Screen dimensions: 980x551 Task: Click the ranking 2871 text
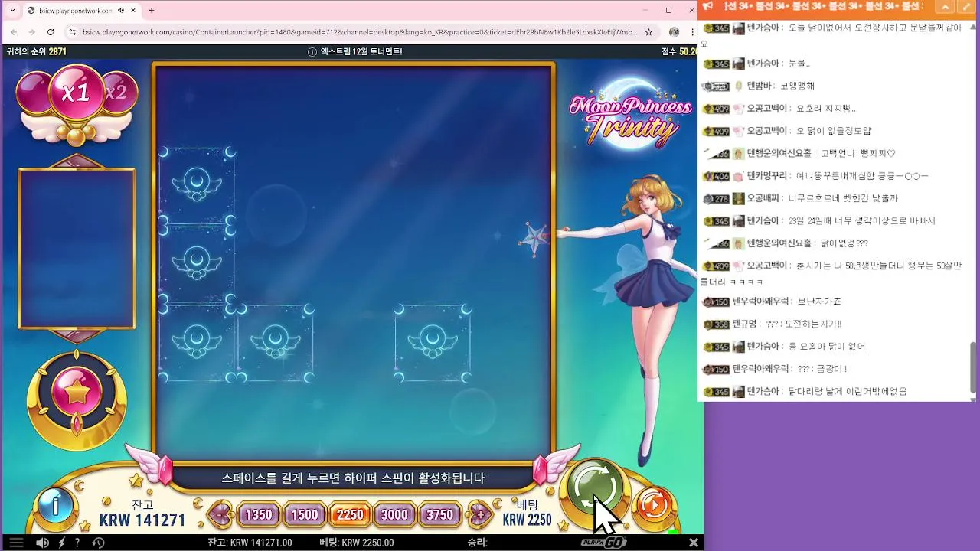point(37,52)
